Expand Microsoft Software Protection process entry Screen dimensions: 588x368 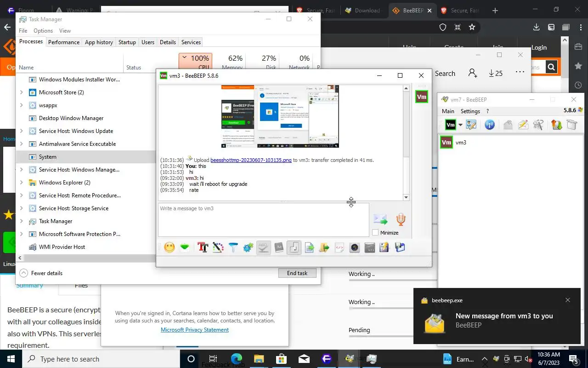[x=21, y=234]
